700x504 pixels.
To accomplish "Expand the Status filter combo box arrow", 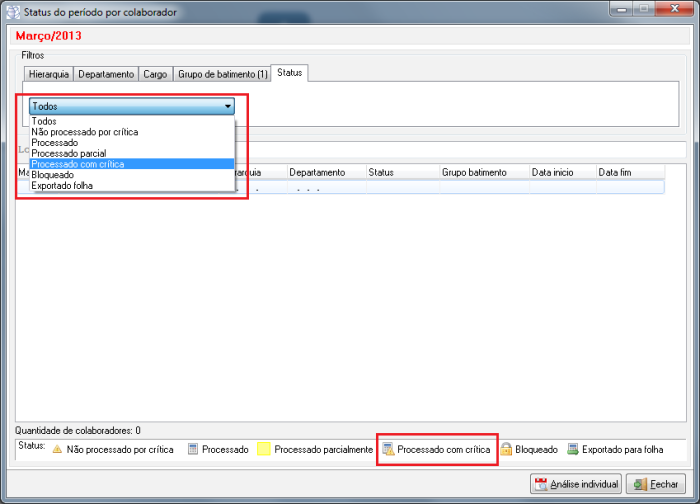I will (x=228, y=105).
